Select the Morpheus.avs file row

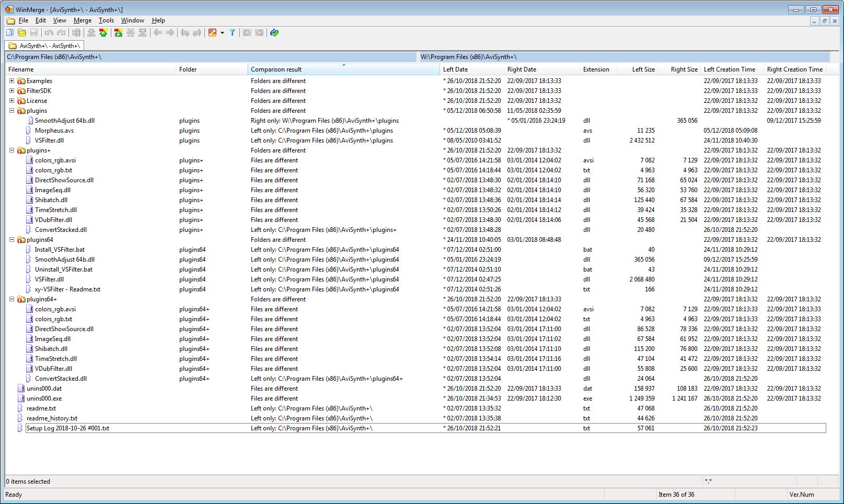[x=416, y=131]
